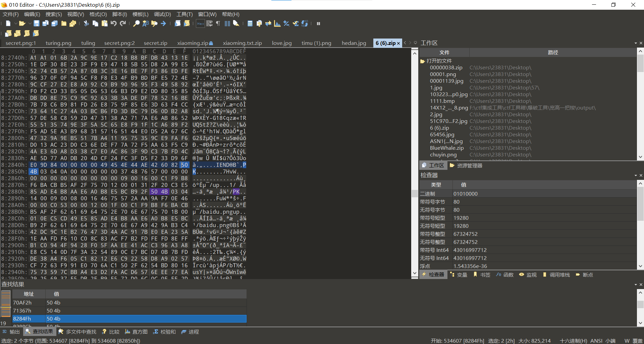Click the Close All files icon
Viewport: 644px width, 344px height.
[73, 23]
